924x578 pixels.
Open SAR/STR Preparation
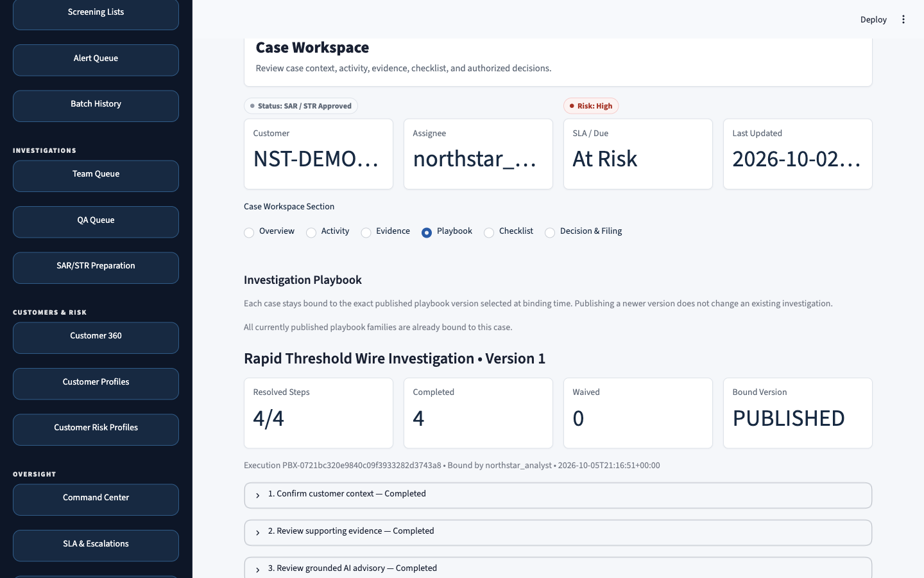coord(96,267)
